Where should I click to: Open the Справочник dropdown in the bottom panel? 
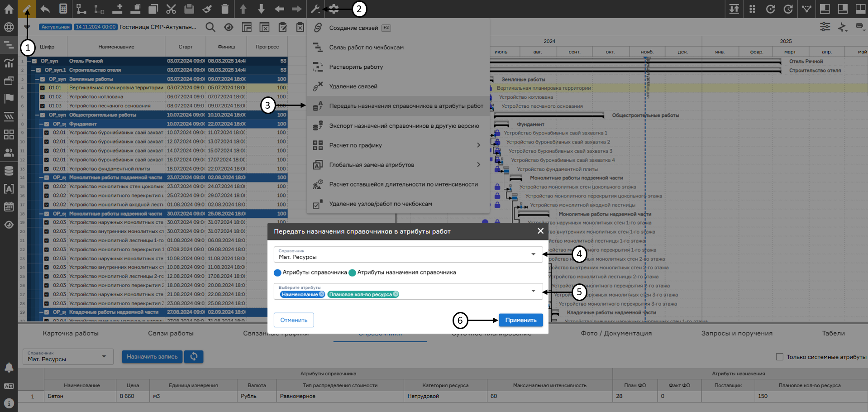[x=67, y=357]
